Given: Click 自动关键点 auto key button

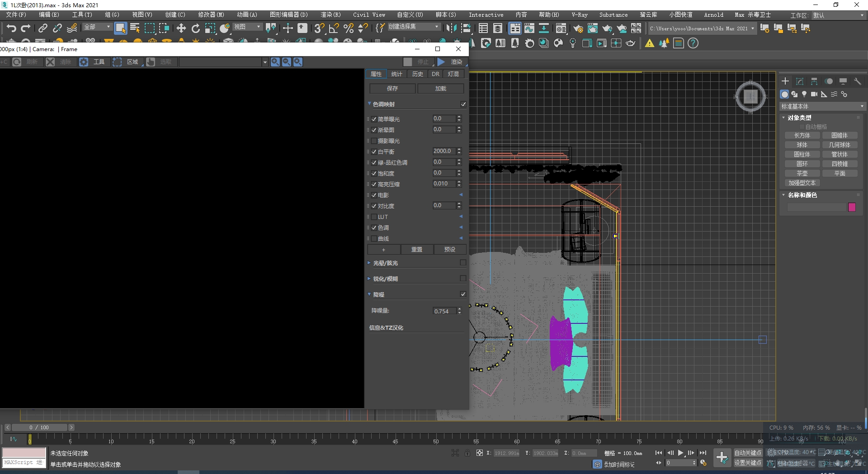Looking at the screenshot, I should click(x=748, y=453).
